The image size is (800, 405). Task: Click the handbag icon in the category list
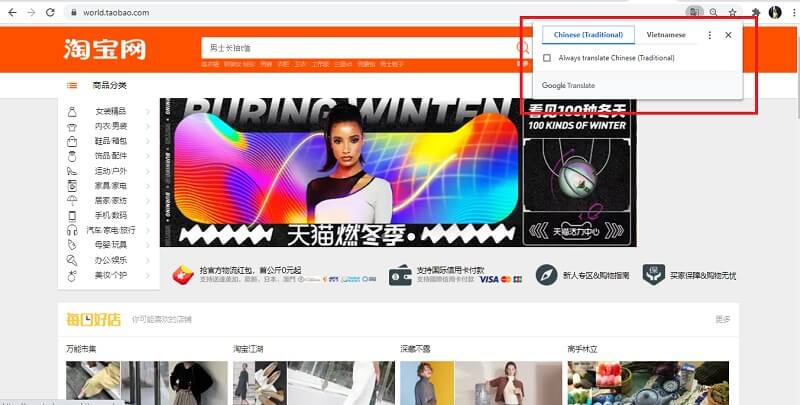click(72, 141)
